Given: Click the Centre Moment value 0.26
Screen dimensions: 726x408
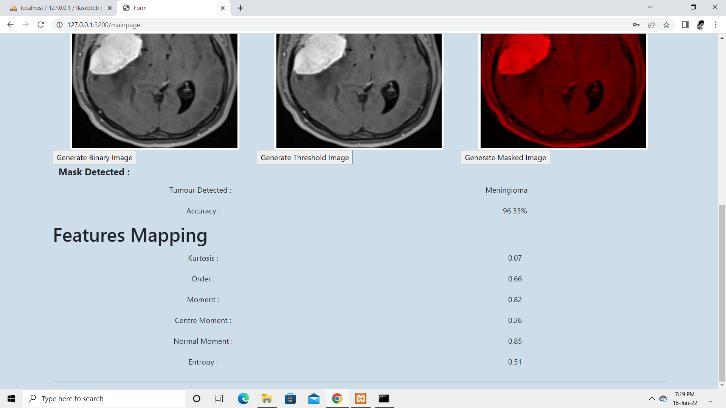Looking at the screenshot, I should click(x=515, y=320).
